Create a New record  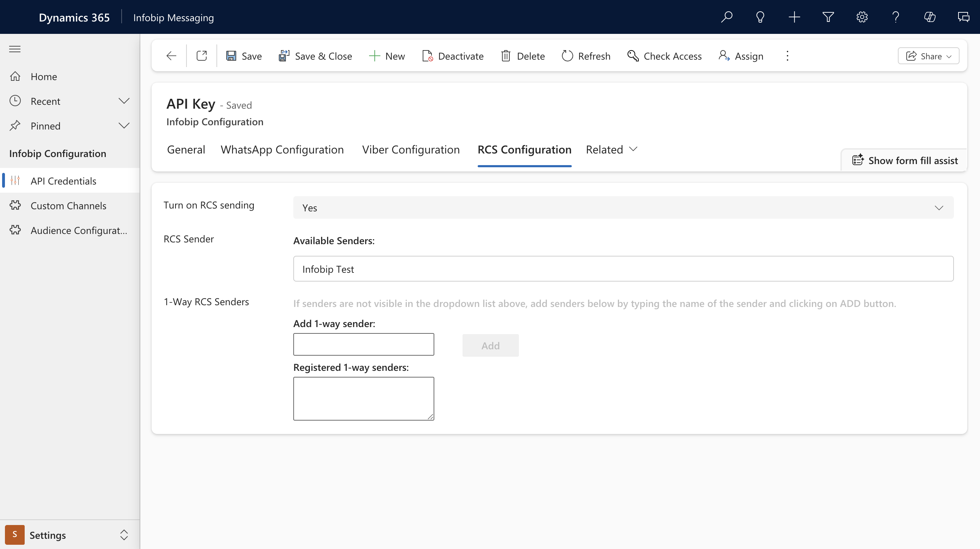(x=387, y=56)
